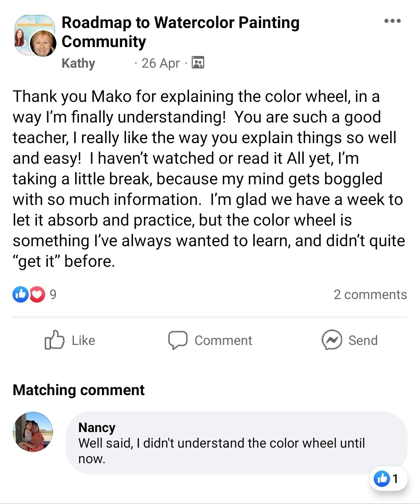Tap the Comment speech bubble button

(210, 340)
